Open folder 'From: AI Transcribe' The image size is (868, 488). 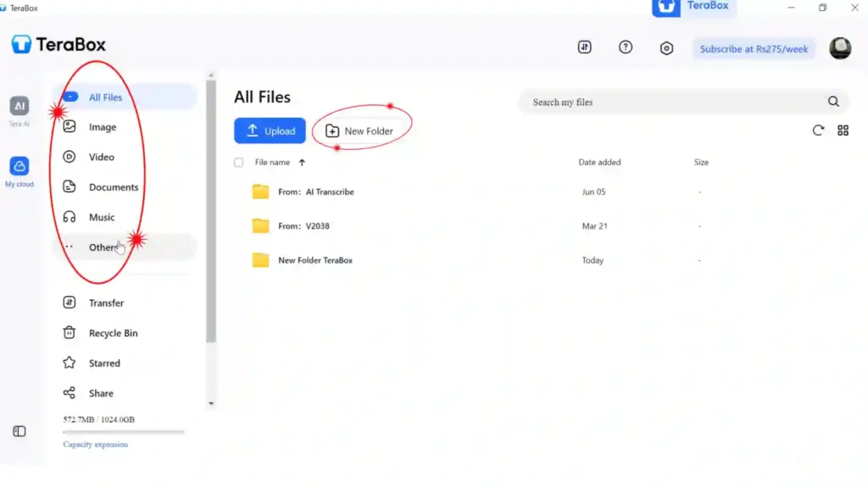click(x=315, y=191)
